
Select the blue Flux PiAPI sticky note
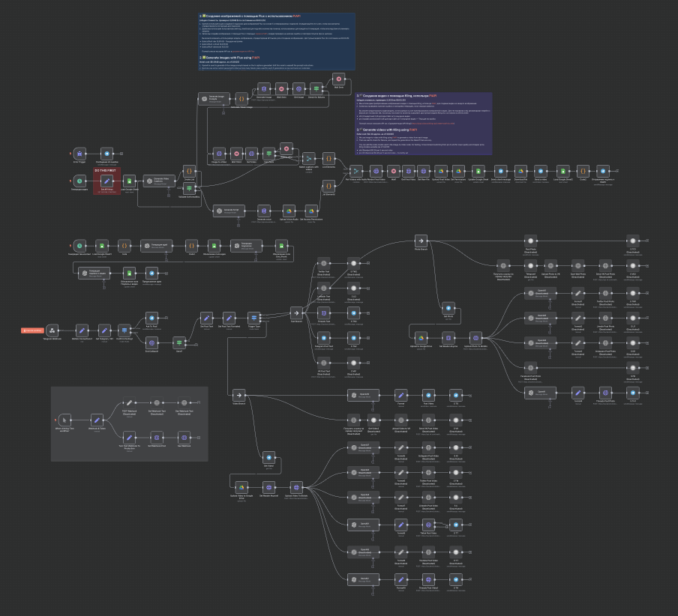(277, 41)
